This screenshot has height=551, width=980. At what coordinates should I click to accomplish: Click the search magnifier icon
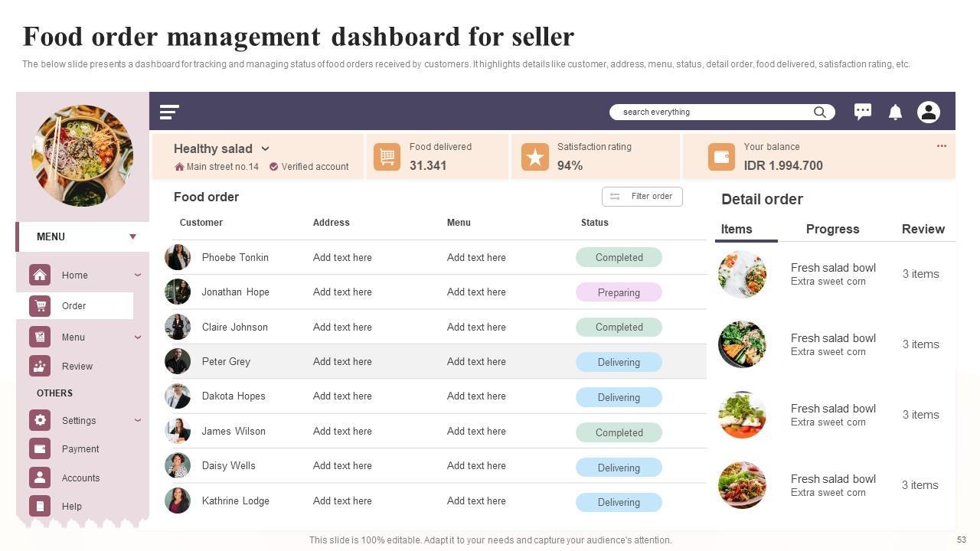click(820, 112)
